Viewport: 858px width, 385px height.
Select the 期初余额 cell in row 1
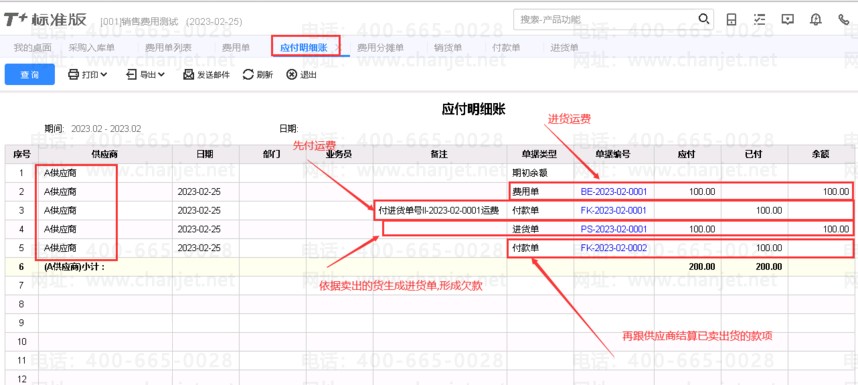540,173
